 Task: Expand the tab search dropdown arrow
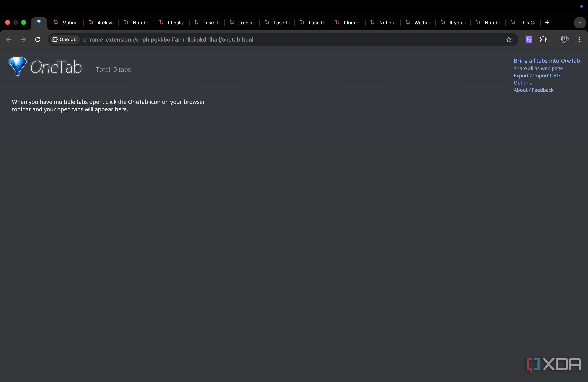point(580,23)
